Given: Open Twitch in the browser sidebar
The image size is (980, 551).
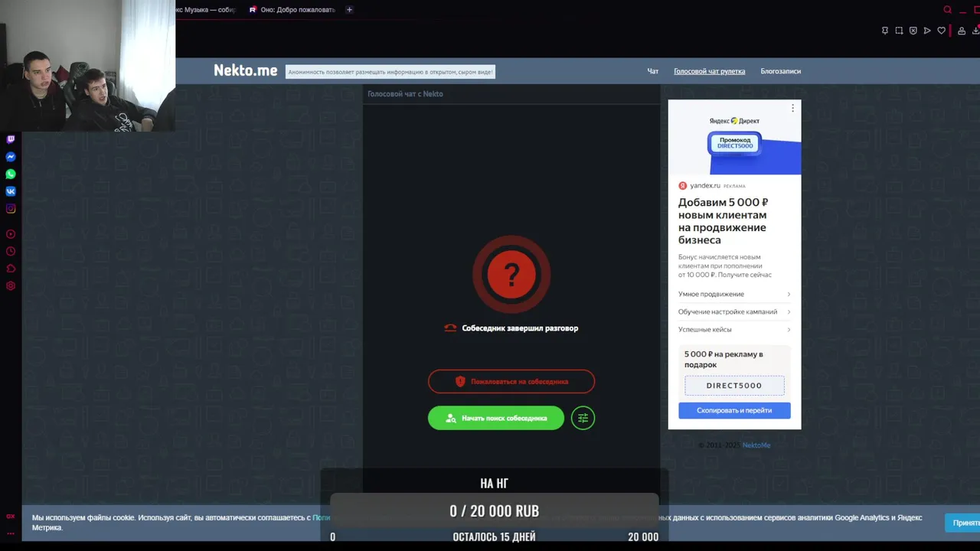Looking at the screenshot, I should (x=11, y=139).
